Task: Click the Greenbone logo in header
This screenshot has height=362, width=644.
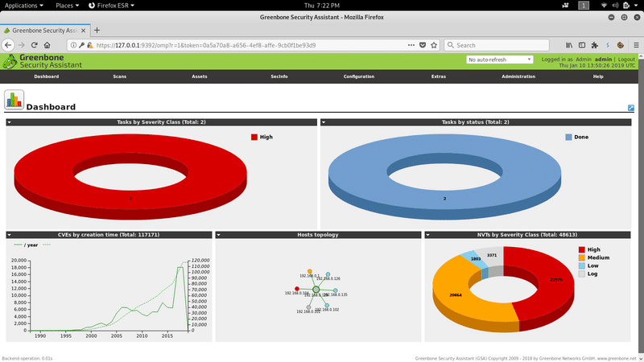Action: point(36,61)
